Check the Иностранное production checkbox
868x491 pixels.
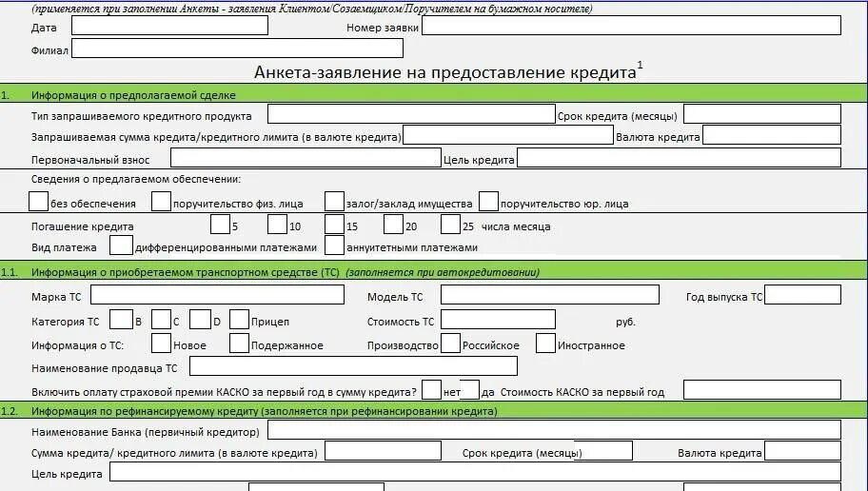click(545, 344)
